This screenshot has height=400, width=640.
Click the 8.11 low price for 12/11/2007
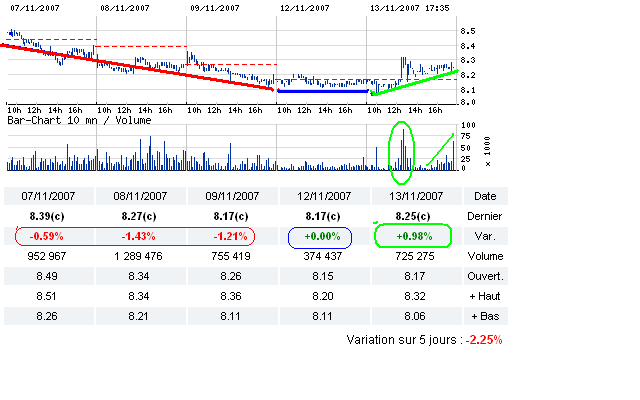pos(322,316)
